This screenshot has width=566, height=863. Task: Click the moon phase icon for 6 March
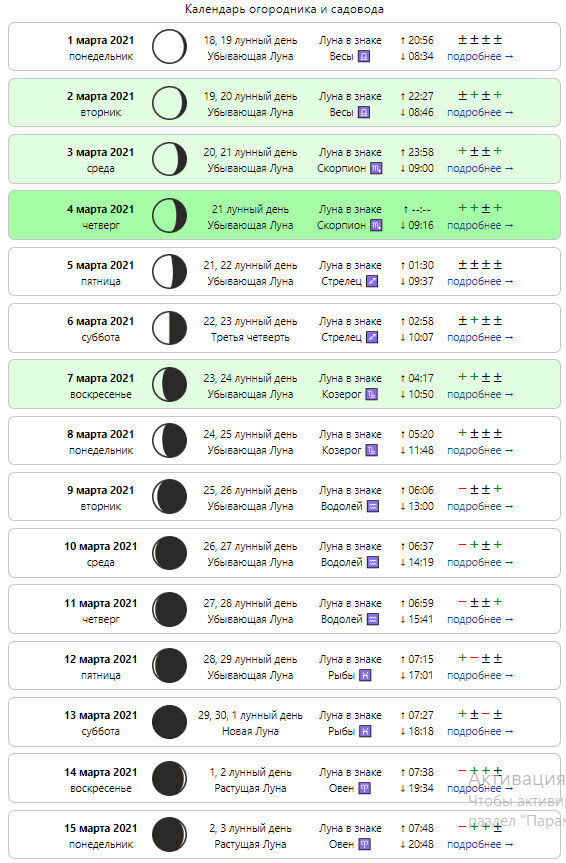click(170, 328)
